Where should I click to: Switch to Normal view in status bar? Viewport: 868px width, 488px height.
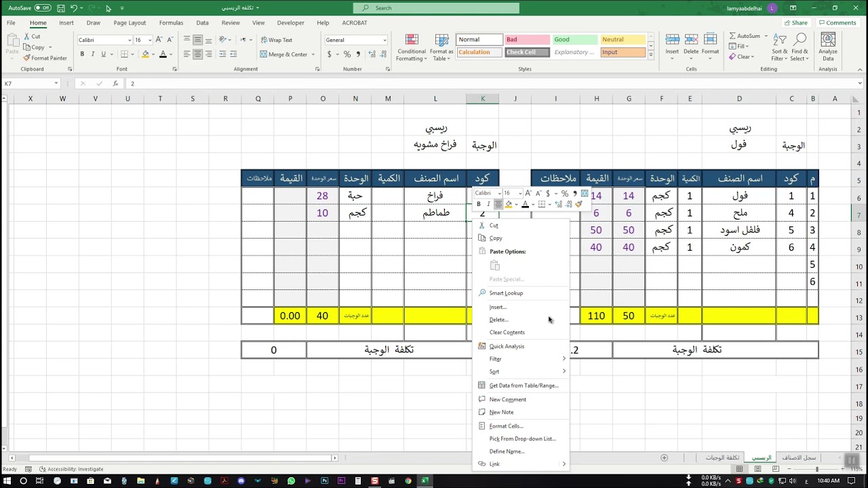[x=739, y=469]
